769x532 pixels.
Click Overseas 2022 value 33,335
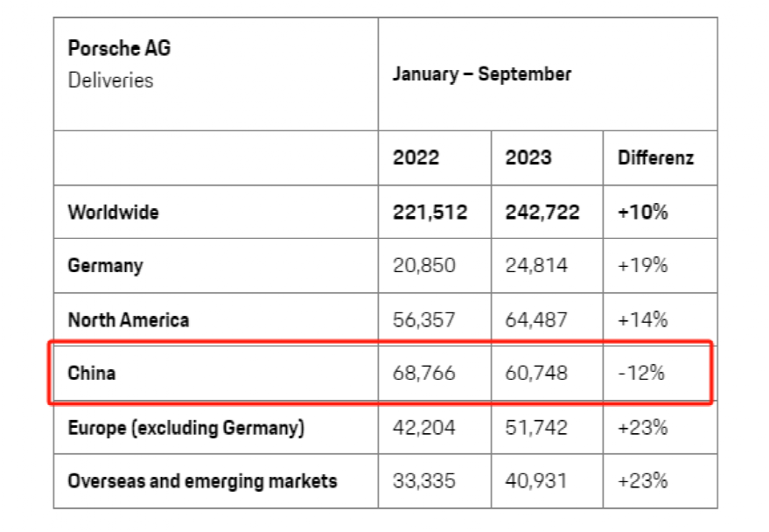423,481
